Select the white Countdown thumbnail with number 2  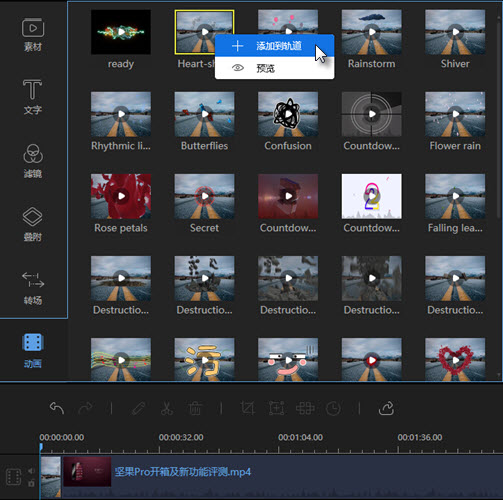click(x=371, y=196)
